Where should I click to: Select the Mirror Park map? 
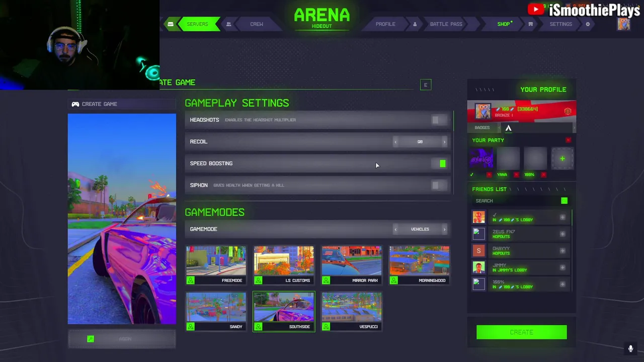(352, 265)
